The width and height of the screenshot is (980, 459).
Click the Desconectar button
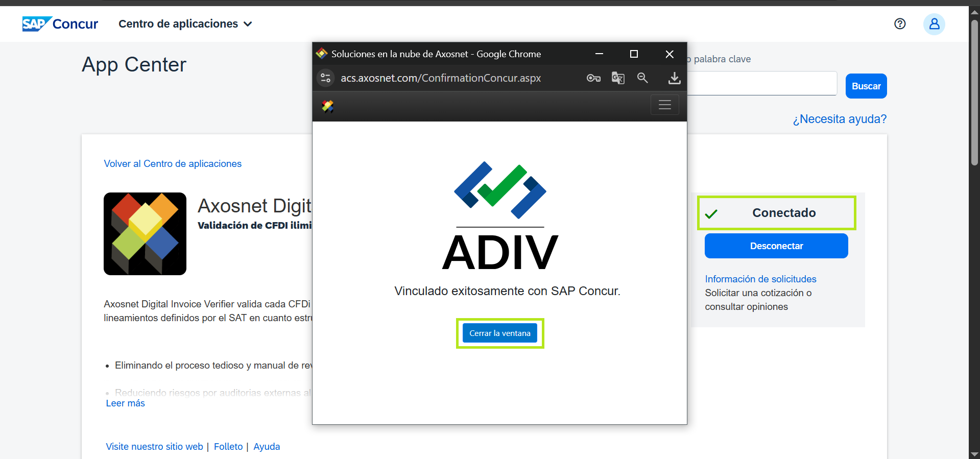pyautogui.click(x=776, y=246)
